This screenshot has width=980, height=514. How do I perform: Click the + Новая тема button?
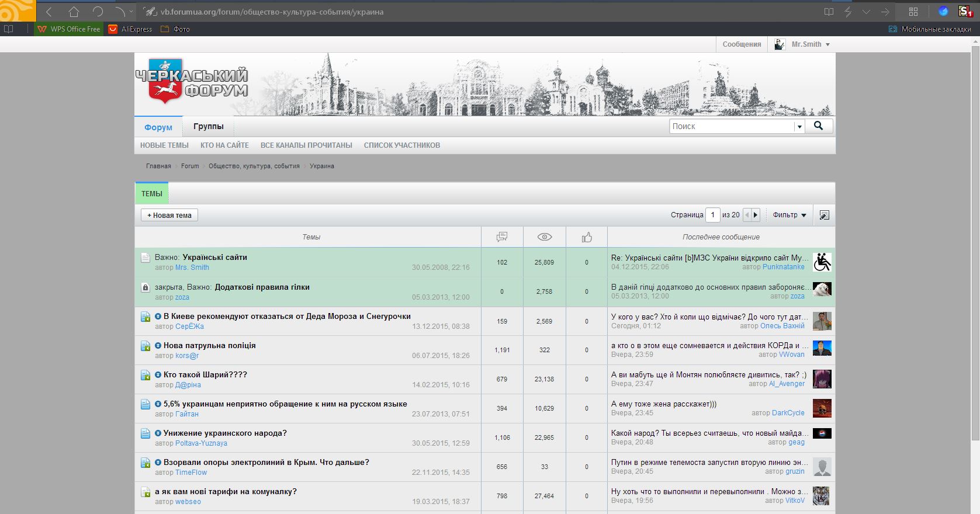(169, 215)
